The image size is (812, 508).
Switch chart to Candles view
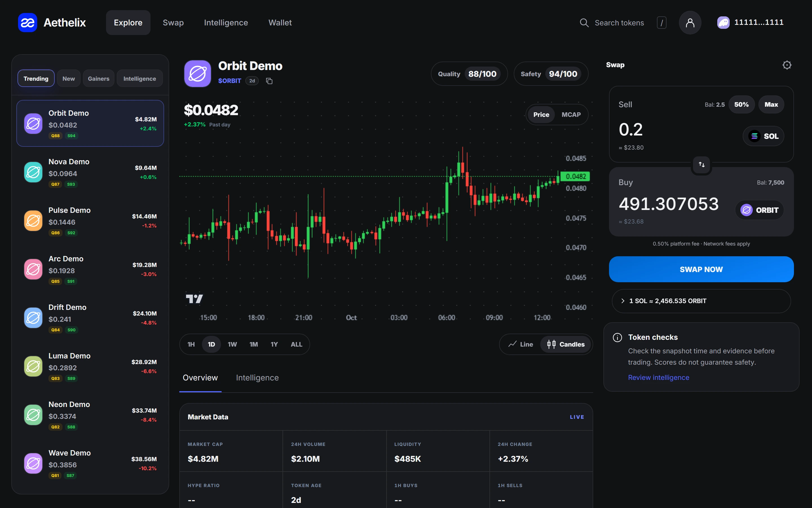(x=565, y=344)
